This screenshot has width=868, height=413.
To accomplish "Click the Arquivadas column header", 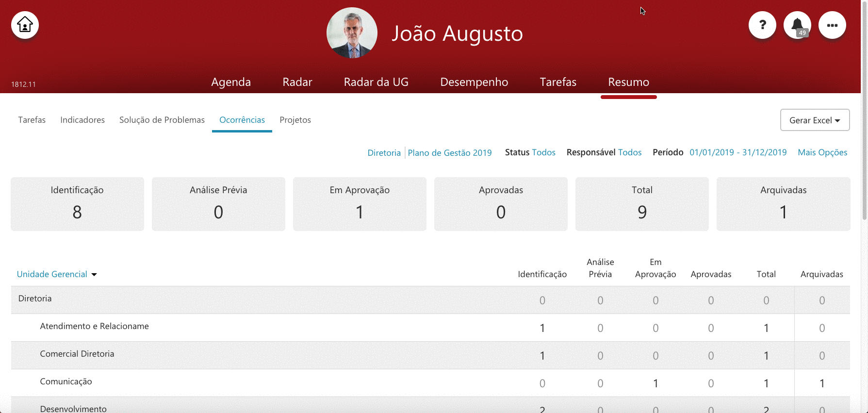I will 821,274.
